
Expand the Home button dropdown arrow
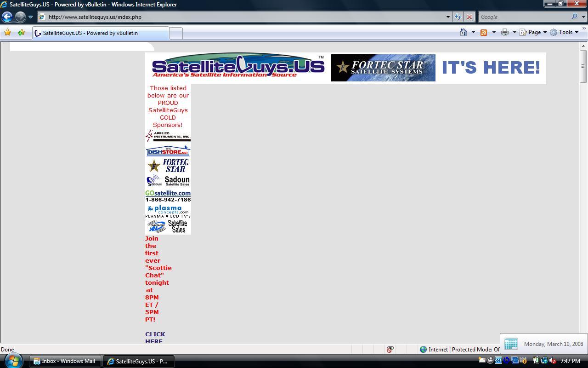(x=473, y=32)
